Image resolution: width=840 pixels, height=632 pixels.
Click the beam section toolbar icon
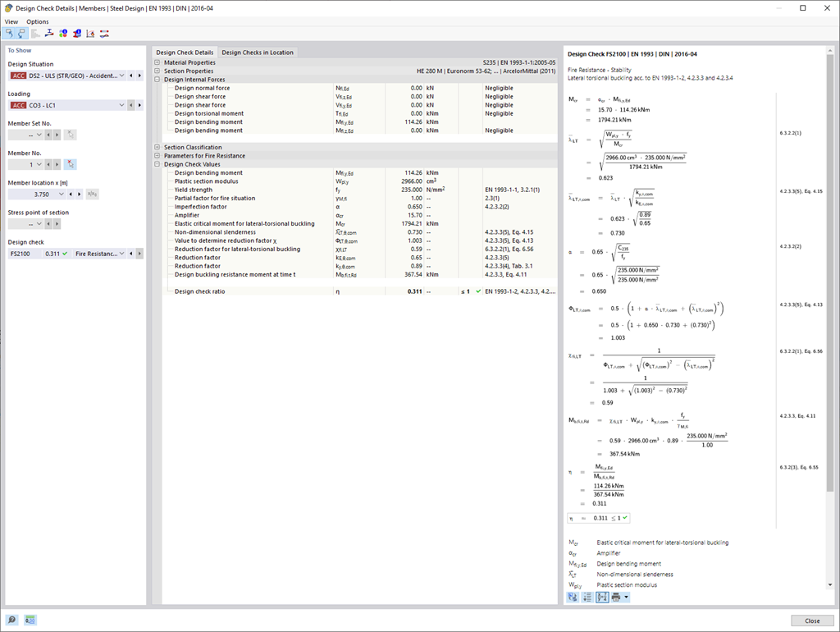tap(49, 34)
